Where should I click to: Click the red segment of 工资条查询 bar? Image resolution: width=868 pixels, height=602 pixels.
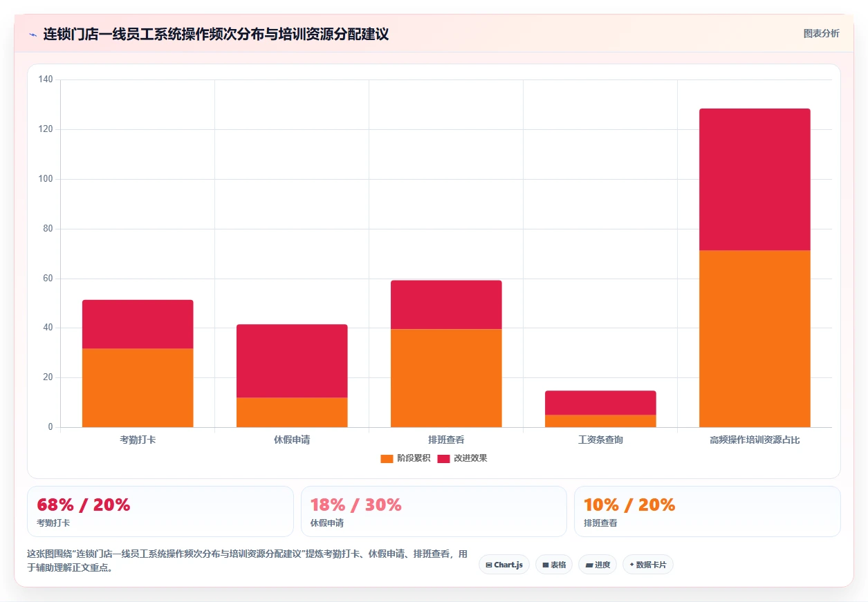click(600, 403)
